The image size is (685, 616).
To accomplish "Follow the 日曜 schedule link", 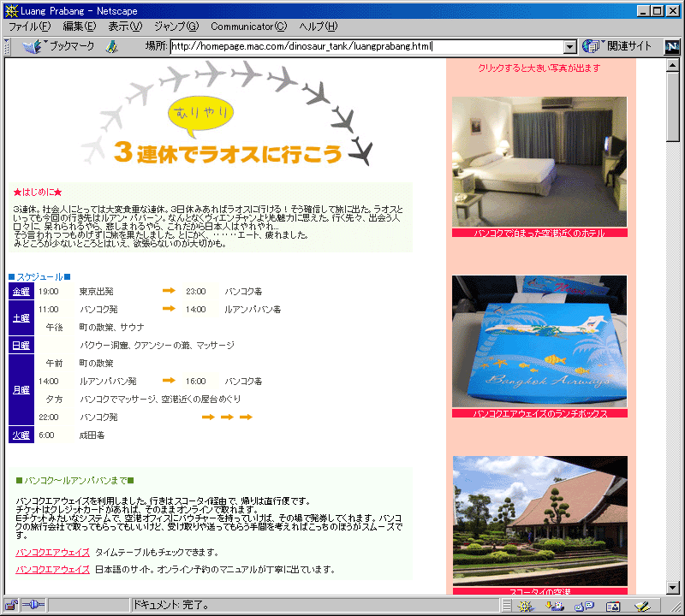I will [21, 346].
